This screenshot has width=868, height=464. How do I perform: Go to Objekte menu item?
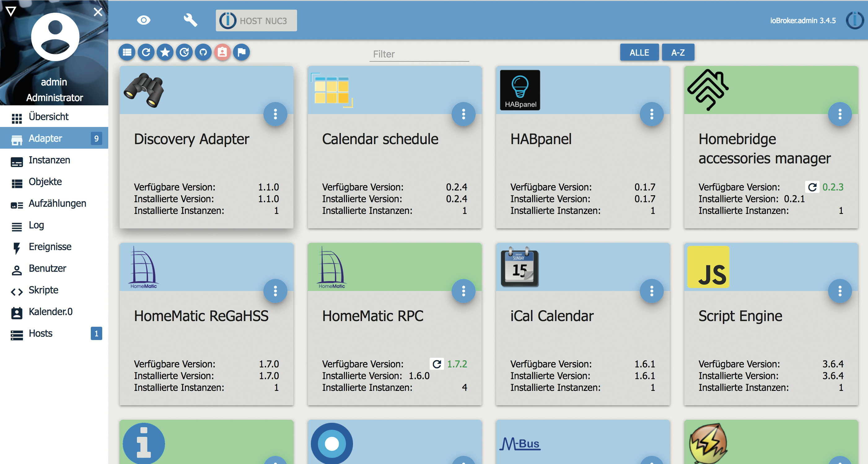[x=45, y=182]
